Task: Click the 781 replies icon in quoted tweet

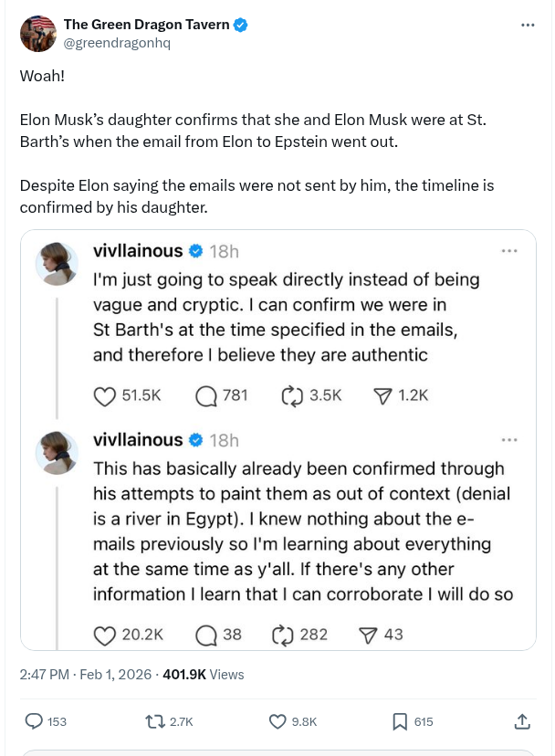Action: point(206,395)
